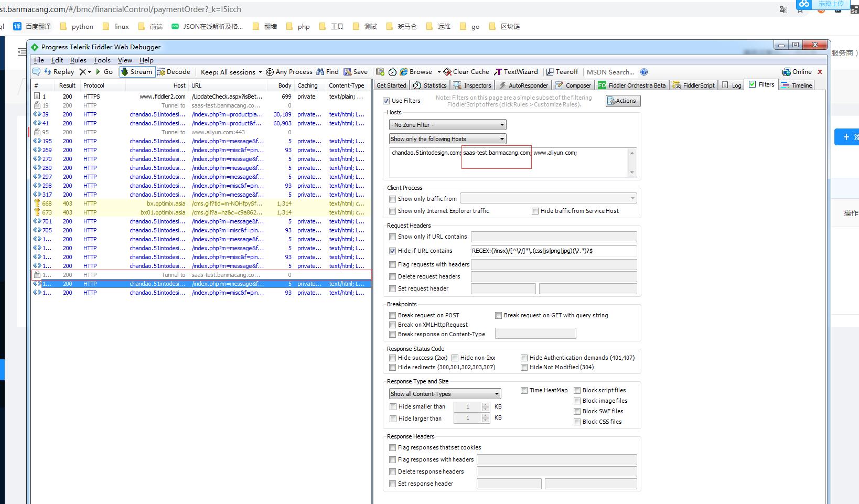Image resolution: width=859 pixels, height=504 pixels.
Task: Check Block image files
Action: (x=577, y=401)
